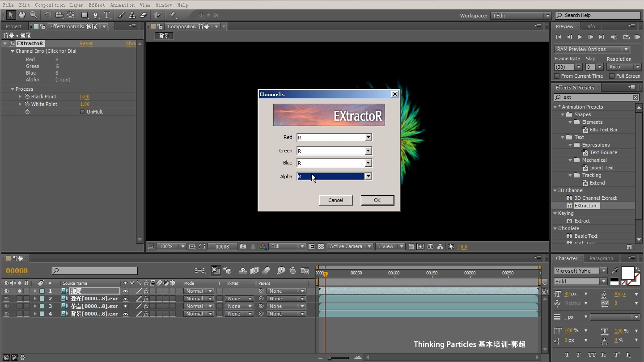Select 3D Channel Extract effect
This screenshot has height=362, width=644.
coord(595,198)
